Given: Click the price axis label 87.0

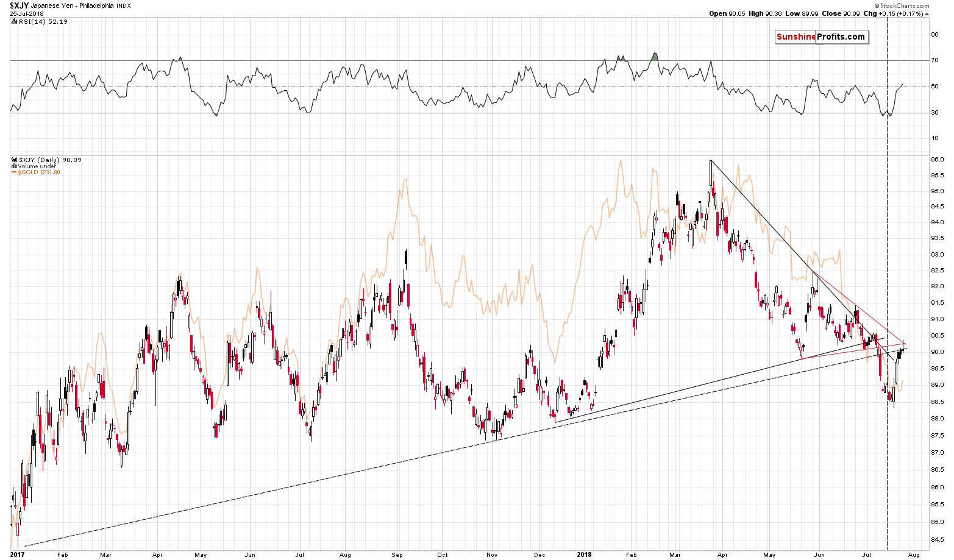Looking at the screenshot, I should (x=937, y=453).
